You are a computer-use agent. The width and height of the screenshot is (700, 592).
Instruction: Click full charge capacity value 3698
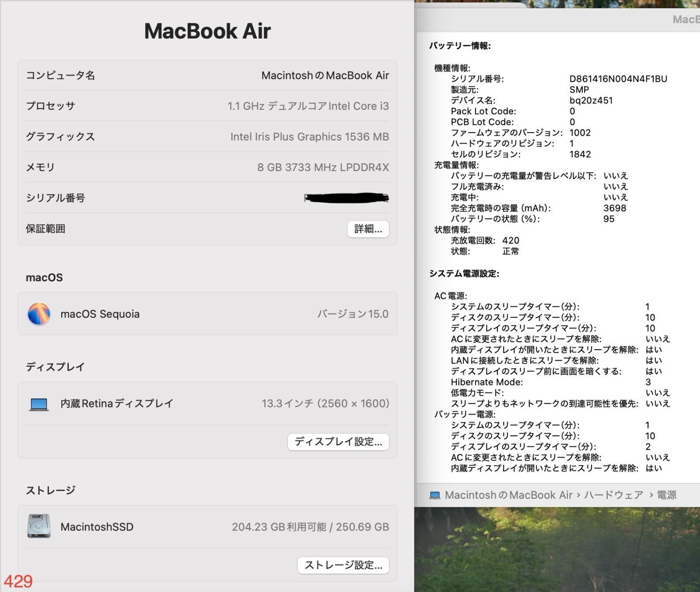click(x=615, y=208)
